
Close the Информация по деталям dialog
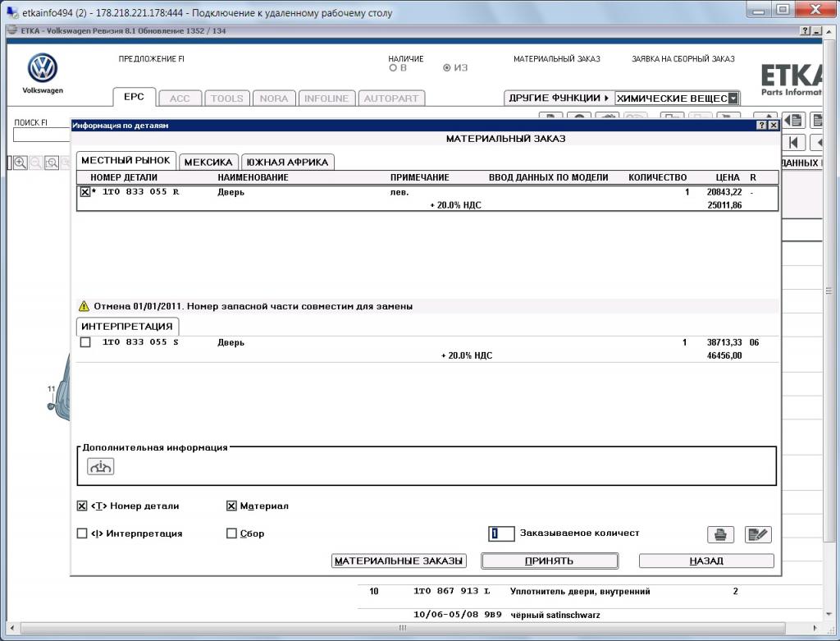pos(774,125)
